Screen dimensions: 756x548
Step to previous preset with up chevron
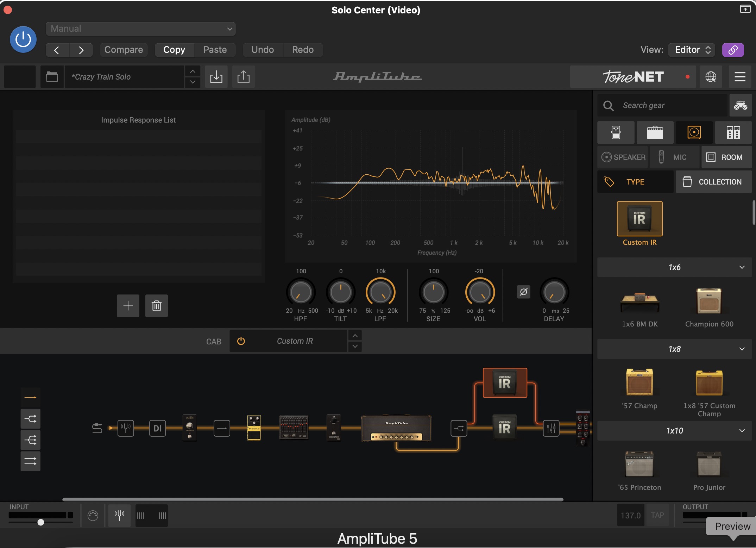[193, 71]
